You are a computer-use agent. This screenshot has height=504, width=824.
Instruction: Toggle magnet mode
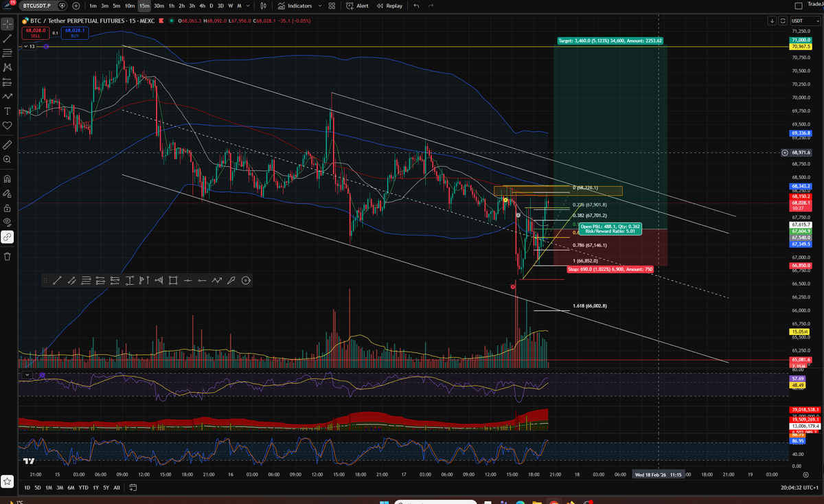coord(8,179)
